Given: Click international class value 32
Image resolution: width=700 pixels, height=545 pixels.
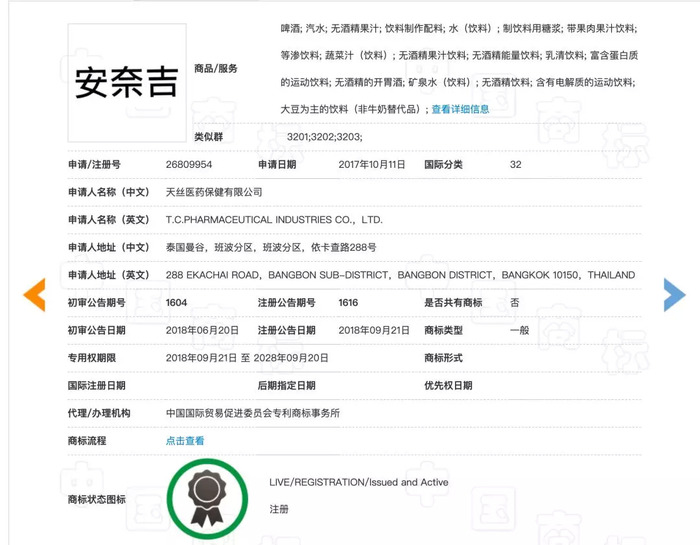Looking at the screenshot, I should click(516, 164).
